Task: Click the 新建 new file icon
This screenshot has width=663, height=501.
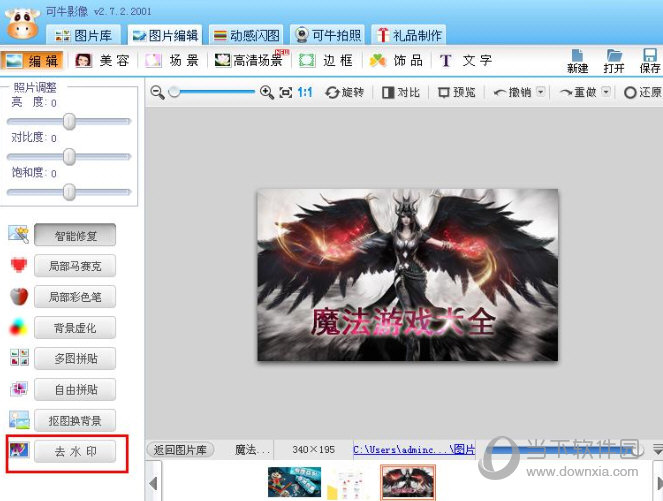Action: pos(577,60)
